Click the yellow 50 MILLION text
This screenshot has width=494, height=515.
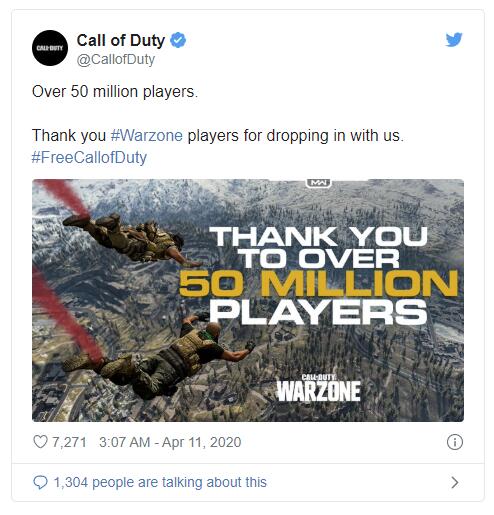pyautogui.click(x=318, y=284)
